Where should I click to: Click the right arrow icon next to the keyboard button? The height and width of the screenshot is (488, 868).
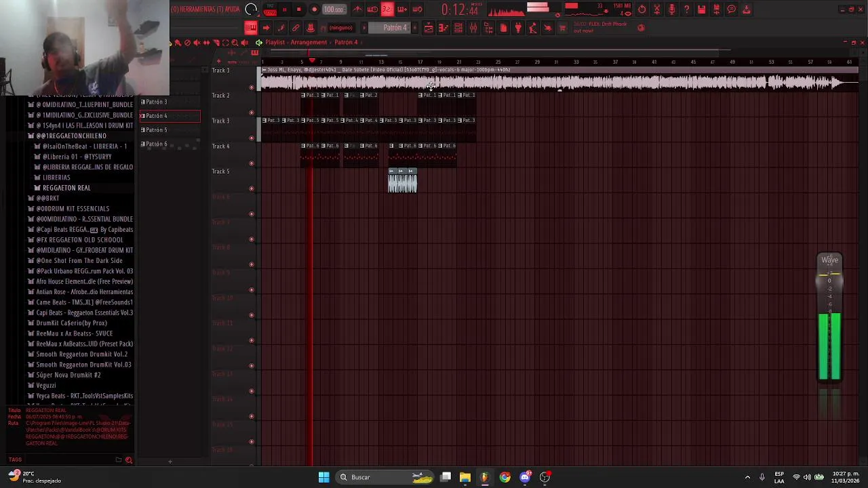tap(266, 28)
